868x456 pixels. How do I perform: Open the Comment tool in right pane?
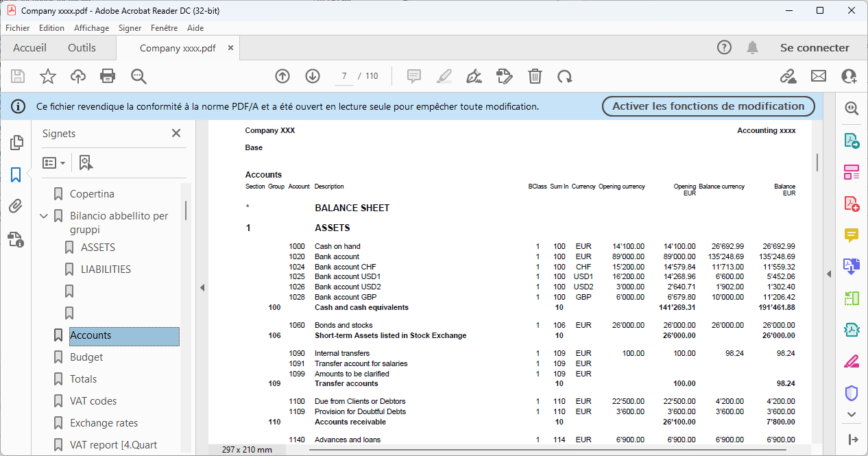(x=852, y=235)
